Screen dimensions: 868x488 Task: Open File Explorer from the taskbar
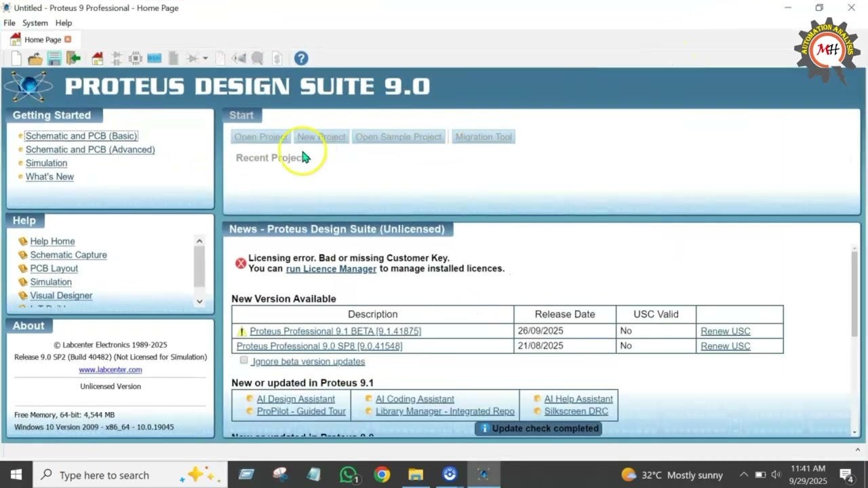pos(416,475)
